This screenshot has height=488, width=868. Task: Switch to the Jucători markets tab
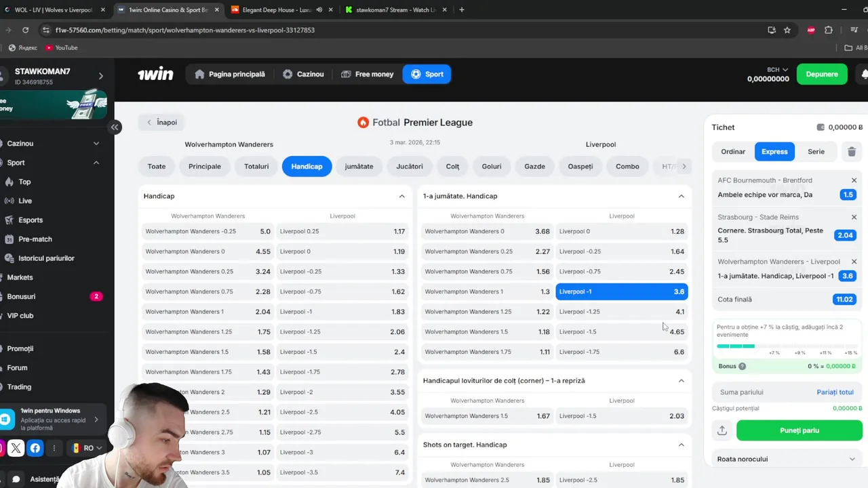pos(410,166)
